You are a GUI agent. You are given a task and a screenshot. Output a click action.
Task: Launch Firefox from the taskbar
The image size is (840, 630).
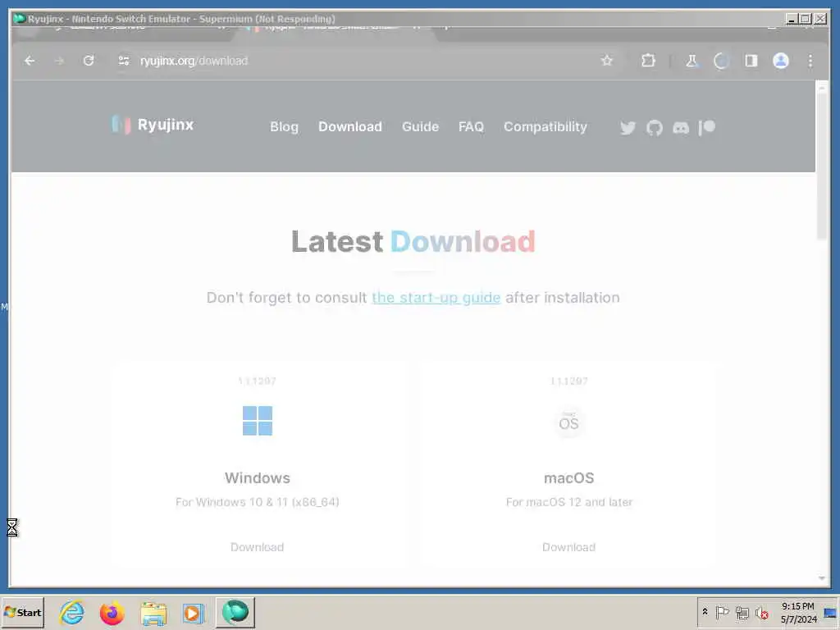tap(112, 613)
